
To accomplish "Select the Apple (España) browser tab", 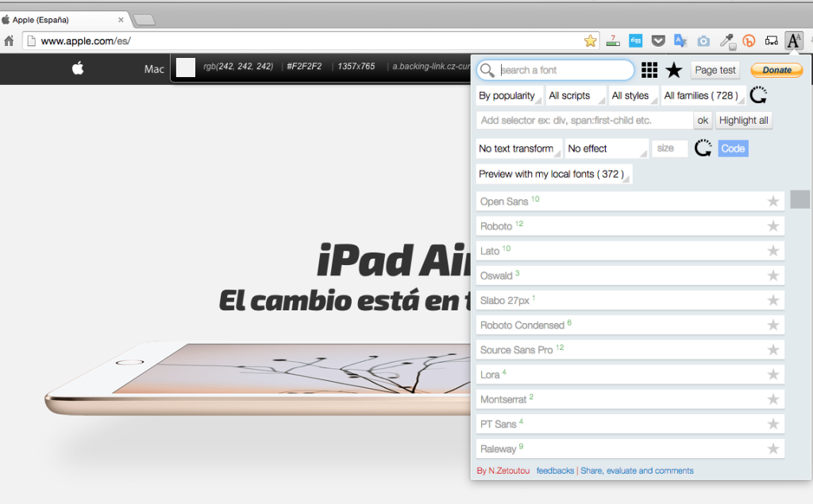I will 64,20.
